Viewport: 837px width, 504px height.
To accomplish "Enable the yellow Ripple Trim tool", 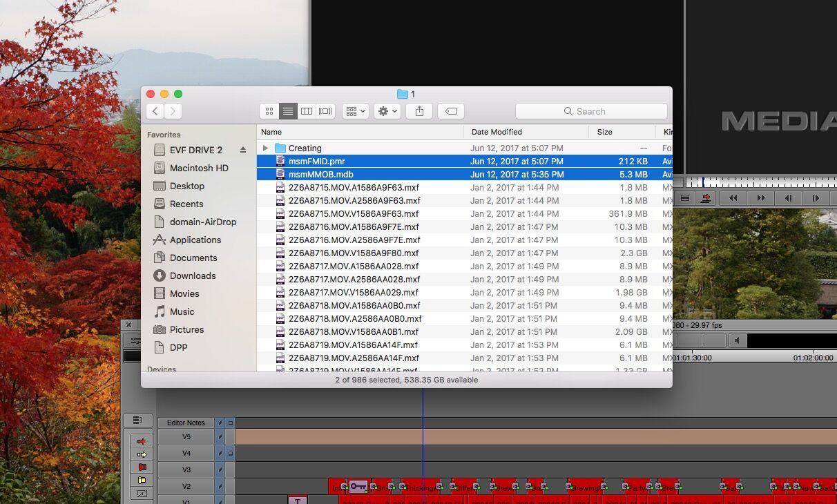I will (x=142, y=481).
